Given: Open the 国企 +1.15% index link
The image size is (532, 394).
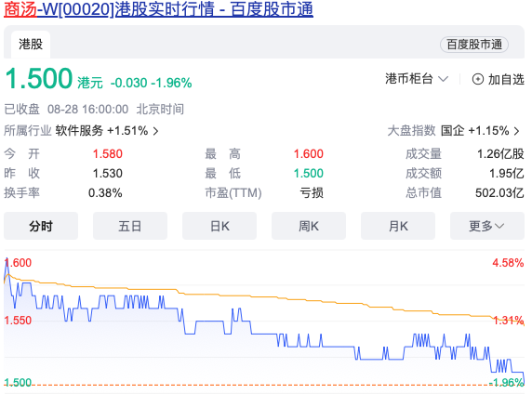Looking at the screenshot, I should pyautogui.click(x=475, y=130).
